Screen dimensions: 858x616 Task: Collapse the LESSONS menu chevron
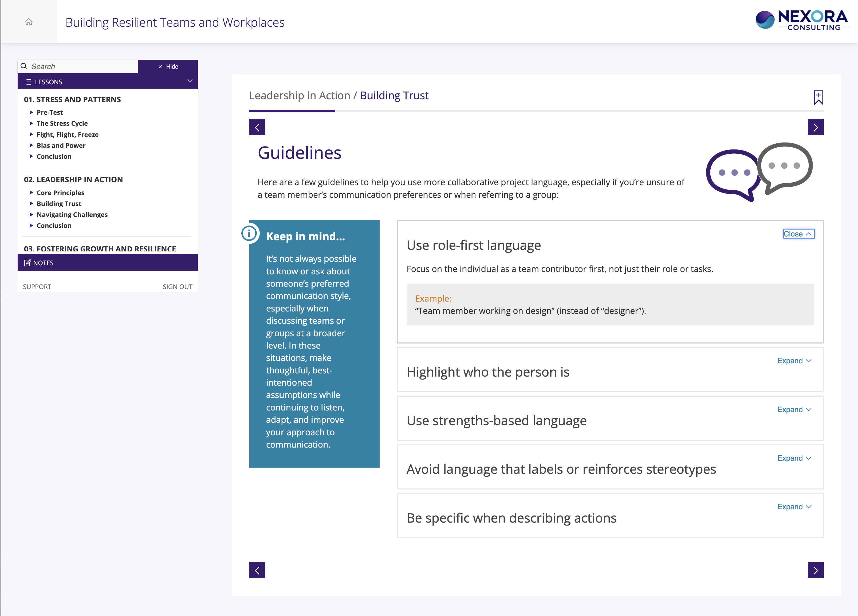point(190,81)
